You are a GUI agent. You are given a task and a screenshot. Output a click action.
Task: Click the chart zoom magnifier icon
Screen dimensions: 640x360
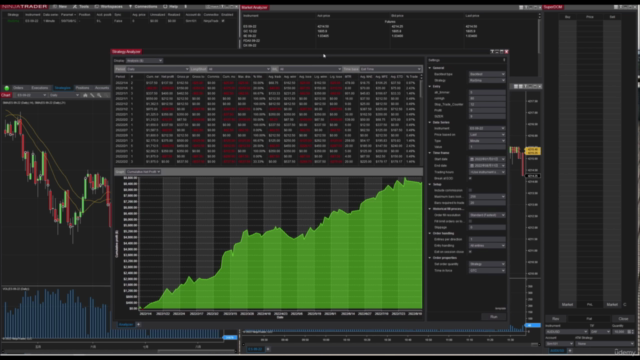(x=99, y=95)
